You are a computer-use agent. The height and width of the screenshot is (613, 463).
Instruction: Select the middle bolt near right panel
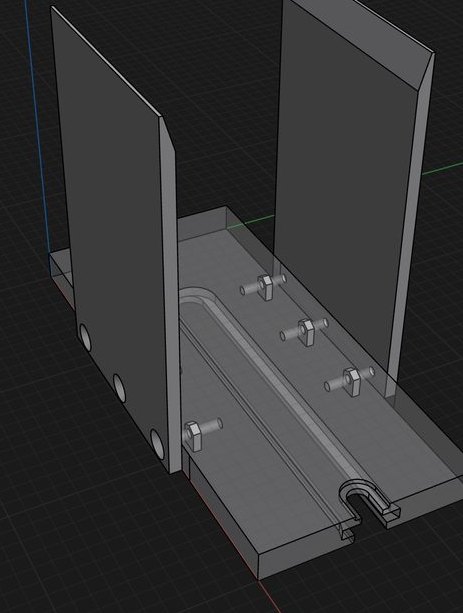tap(304, 331)
